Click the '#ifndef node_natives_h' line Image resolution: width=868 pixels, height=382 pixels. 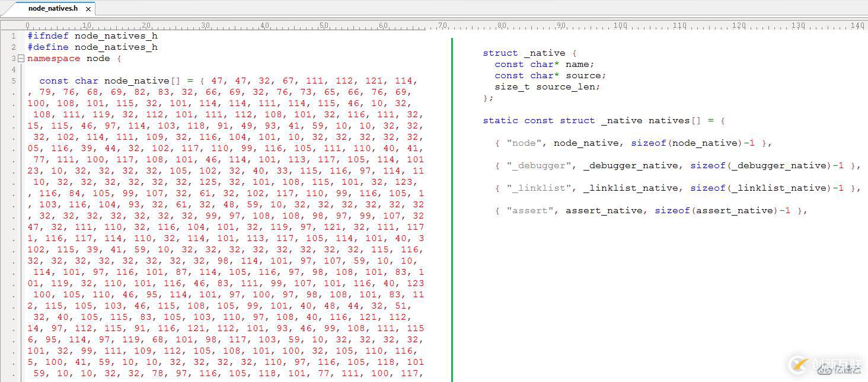[92, 36]
